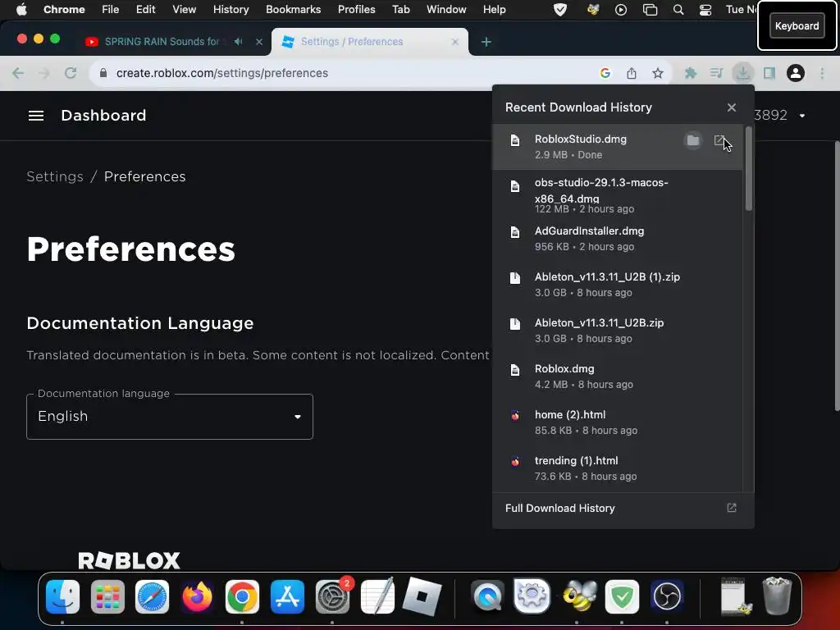Mute the SPRING RAIN tab audio

[239, 42]
